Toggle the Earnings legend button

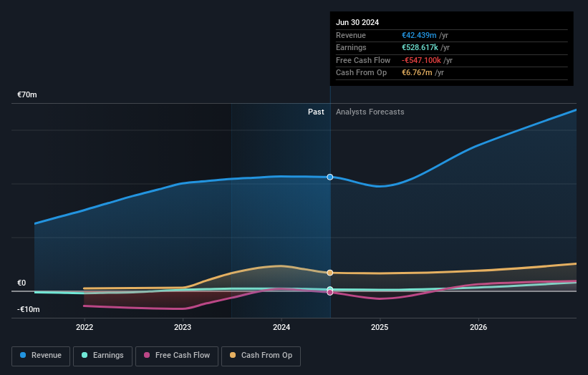pyautogui.click(x=102, y=356)
